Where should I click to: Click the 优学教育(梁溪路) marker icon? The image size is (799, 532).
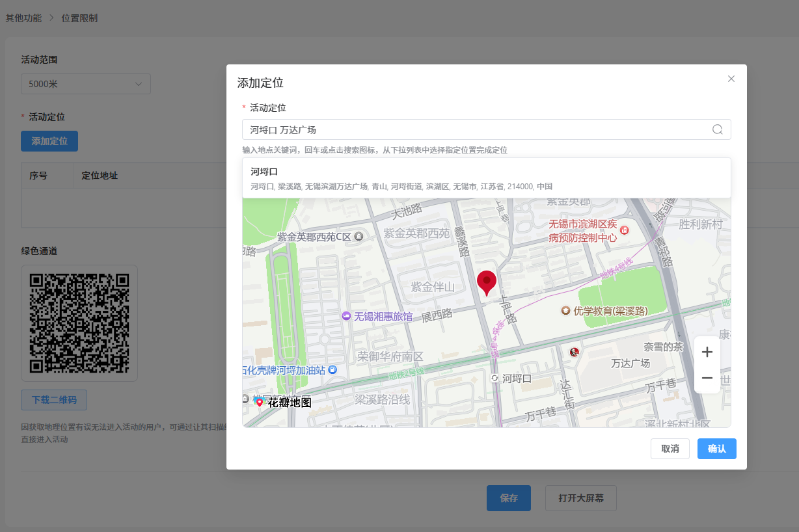coord(565,311)
